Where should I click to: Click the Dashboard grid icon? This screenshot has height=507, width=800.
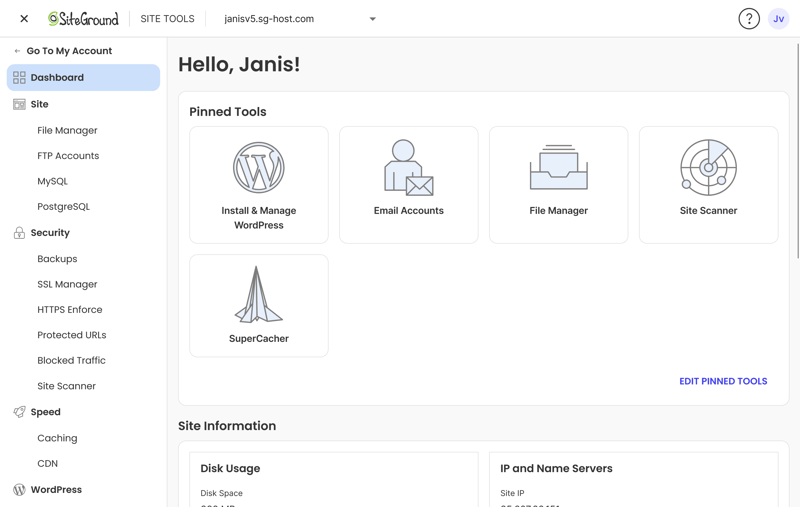[x=19, y=78]
